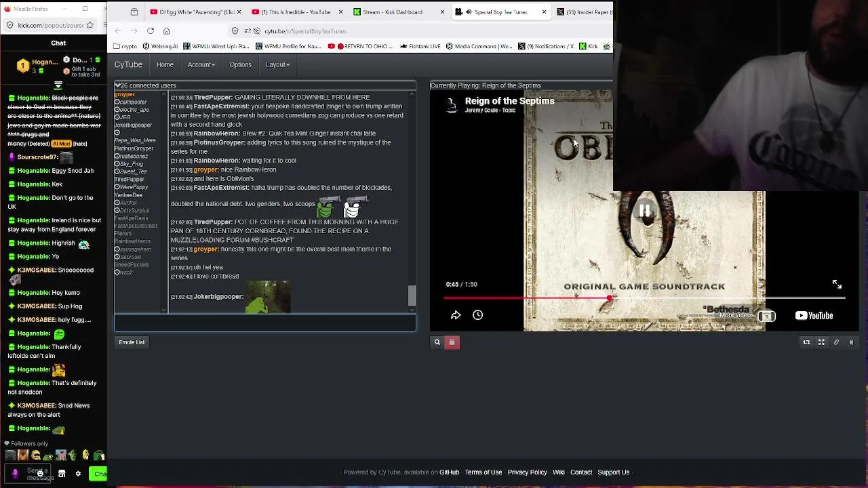Click the Firefox View icon
868x488 pixels.
[134, 12]
